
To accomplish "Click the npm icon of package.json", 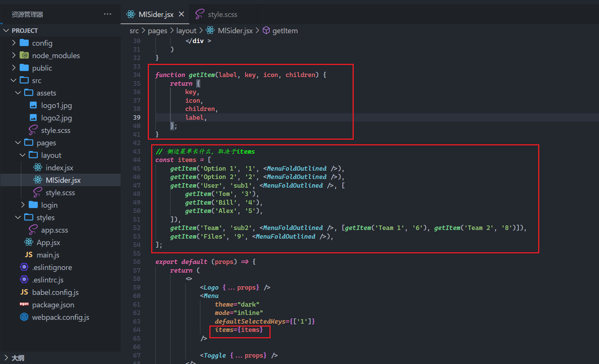I will (x=24, y=304).
